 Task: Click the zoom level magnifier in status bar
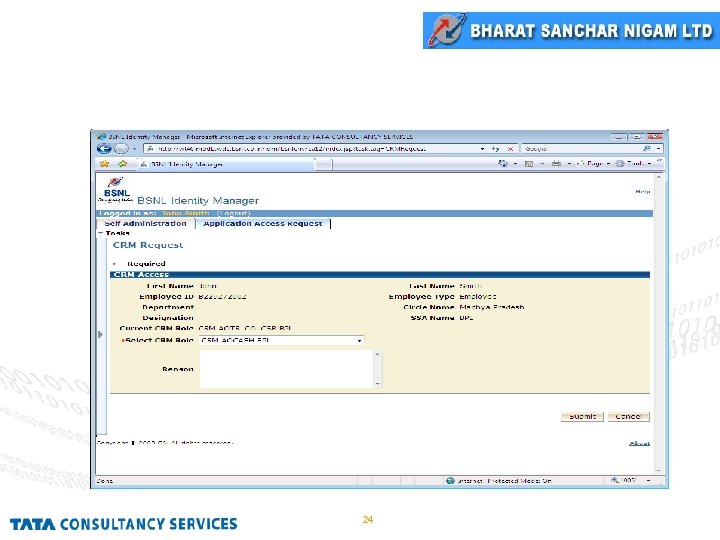pyautogui.click(x=614, y=480)
